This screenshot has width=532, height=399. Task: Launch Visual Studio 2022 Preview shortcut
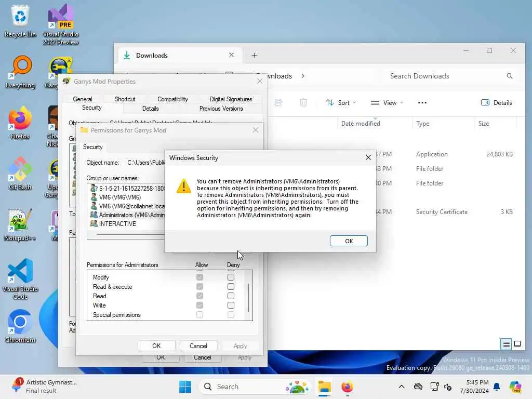coord(61,24)
